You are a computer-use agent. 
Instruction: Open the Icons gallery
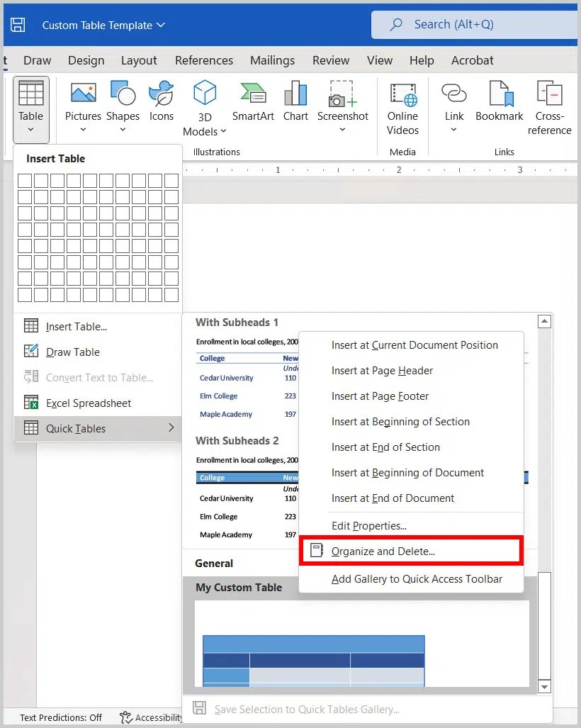coord(162,99)
